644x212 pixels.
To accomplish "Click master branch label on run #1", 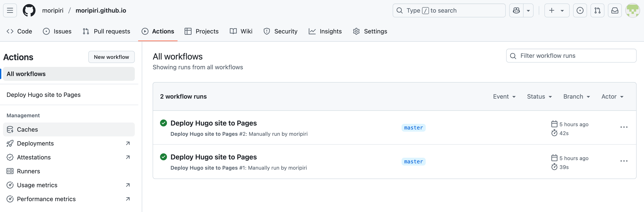I will pos(414,162).
